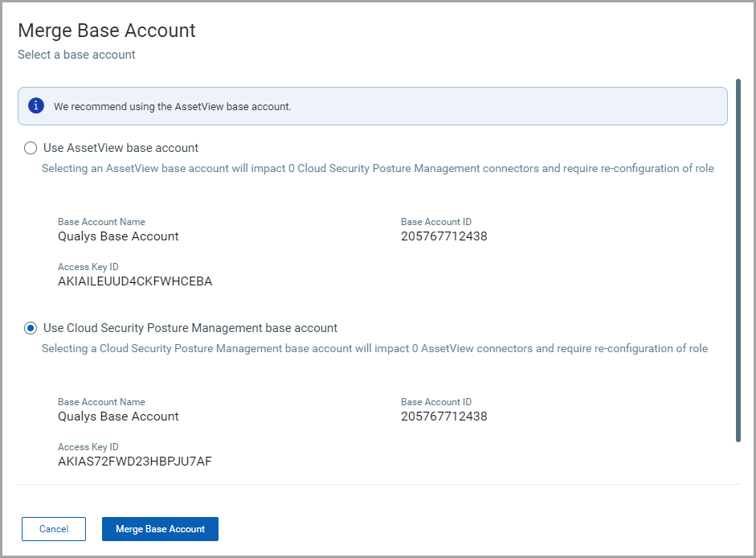This screenshot has width=756, height=558.
Task: Click the AssetView Access Key ID value AKIAILEUUD4CKFWHCEBA
Action: (133, 281)
